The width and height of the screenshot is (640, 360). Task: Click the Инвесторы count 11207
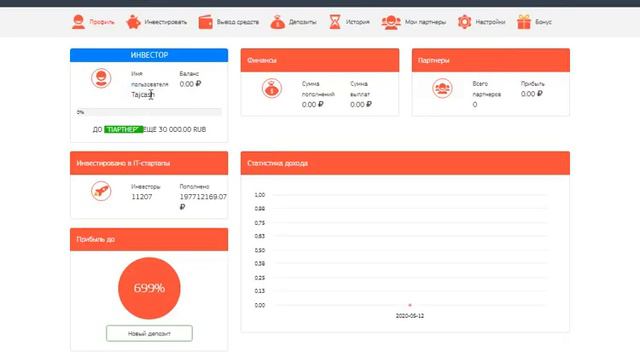point(142,197)
